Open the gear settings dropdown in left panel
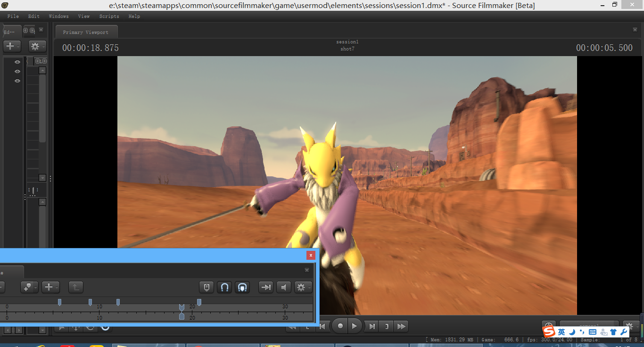Viewport: 644px width, 347px height. click(37, 46)
